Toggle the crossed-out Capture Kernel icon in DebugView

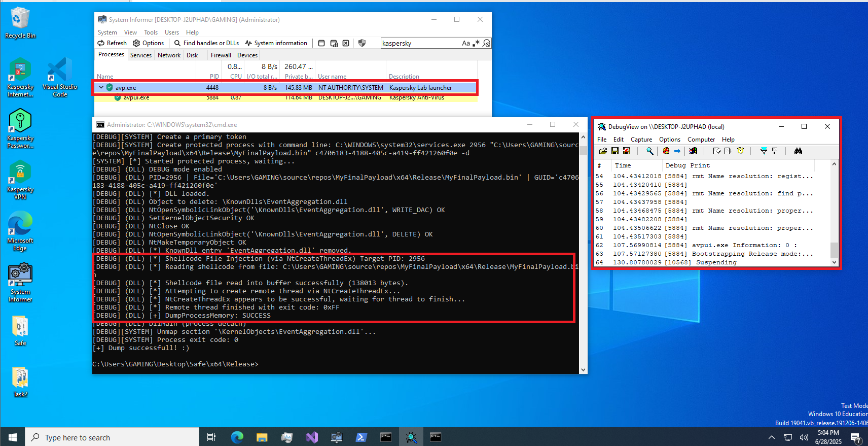pyautogui.click(x=666, y=151)
